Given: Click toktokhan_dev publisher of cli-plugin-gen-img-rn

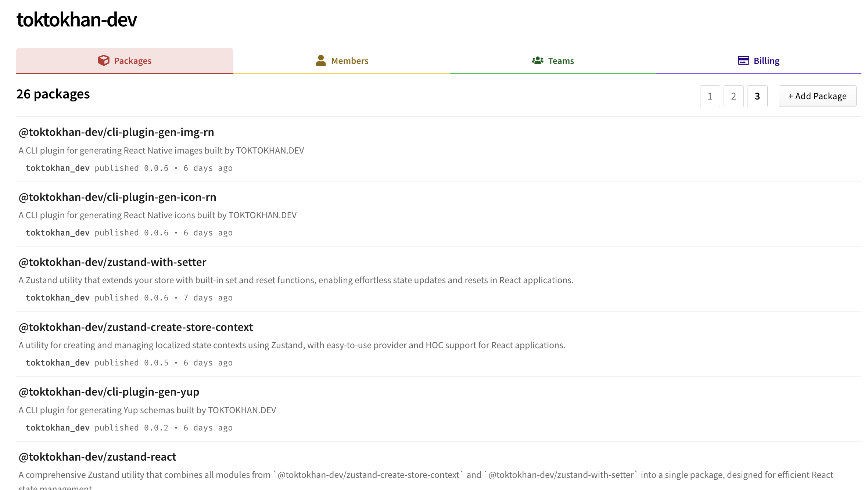Looking at the screenshot, I should click(58, 168).
